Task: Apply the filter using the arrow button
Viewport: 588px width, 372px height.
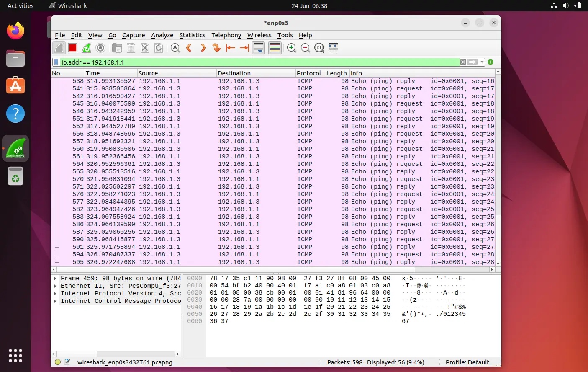Action: [472, 62]
